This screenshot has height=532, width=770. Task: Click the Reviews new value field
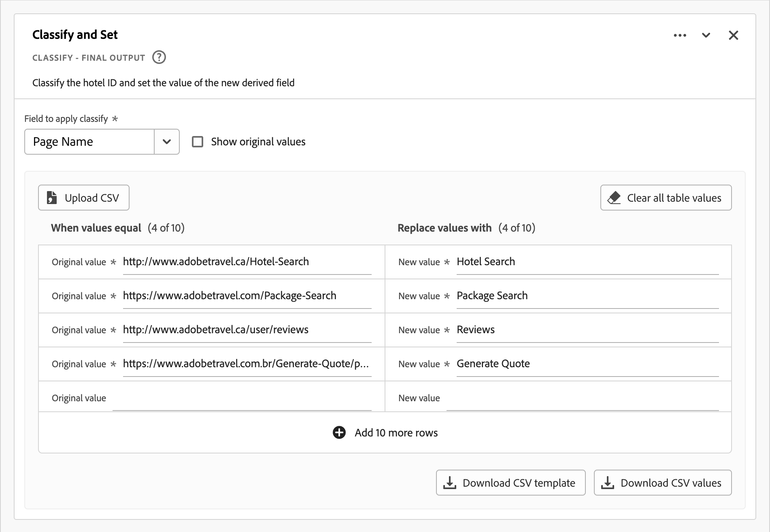(587, 330)
